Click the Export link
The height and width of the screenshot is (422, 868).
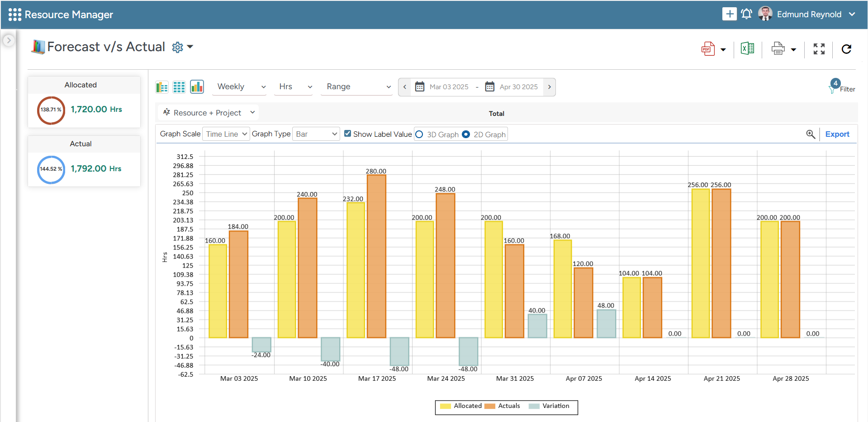click(x=837, y=134)
